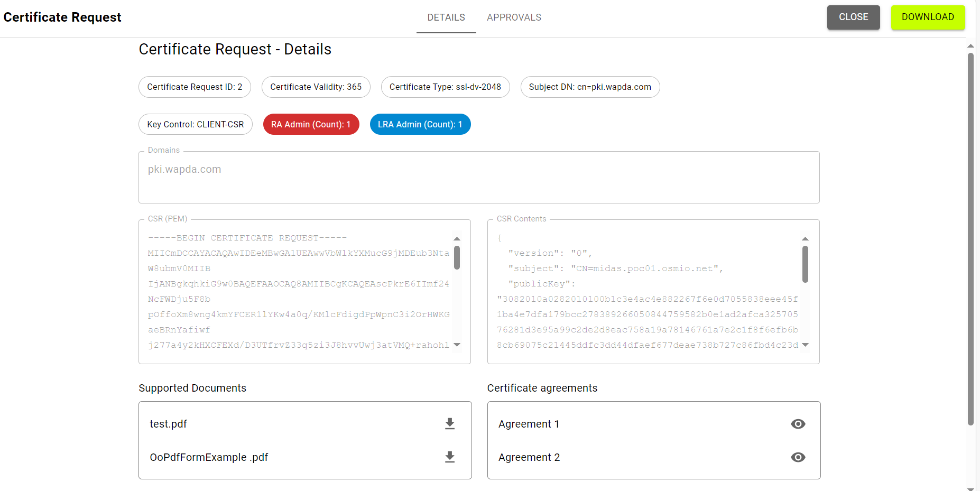
Task: Click the pki.wapda.com domain text
Action: 184,169
